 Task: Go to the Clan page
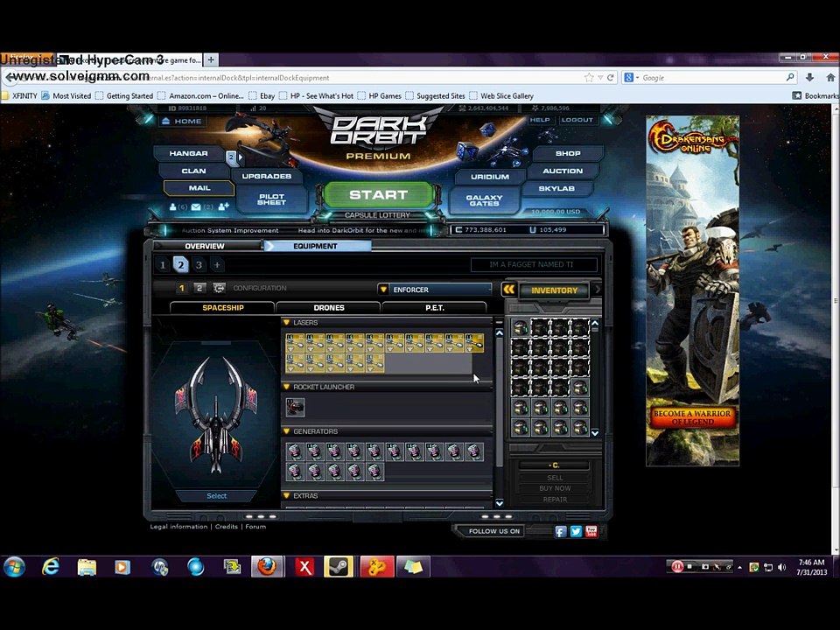193,171
